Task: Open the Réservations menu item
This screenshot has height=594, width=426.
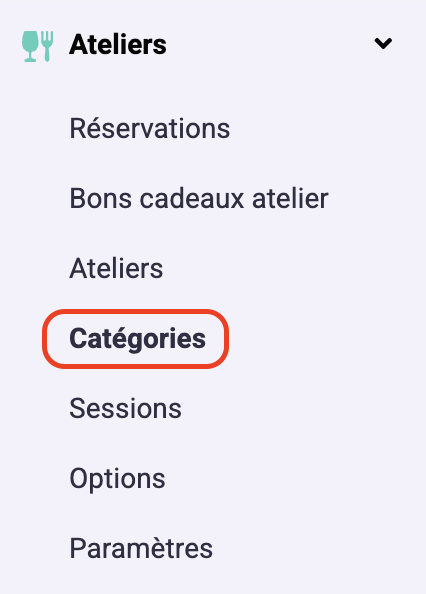Action: pyautogui.click(x=150, y=128)
